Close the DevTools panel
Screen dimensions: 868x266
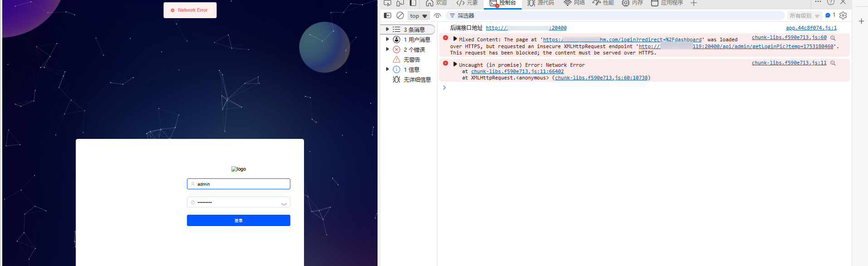point(843,2)
